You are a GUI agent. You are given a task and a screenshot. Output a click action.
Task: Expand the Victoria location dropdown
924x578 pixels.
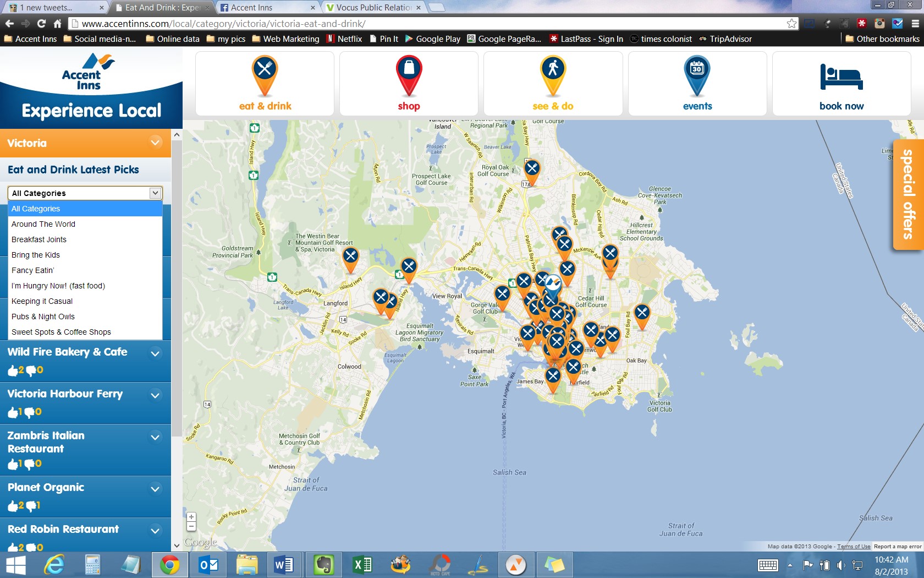156,143
